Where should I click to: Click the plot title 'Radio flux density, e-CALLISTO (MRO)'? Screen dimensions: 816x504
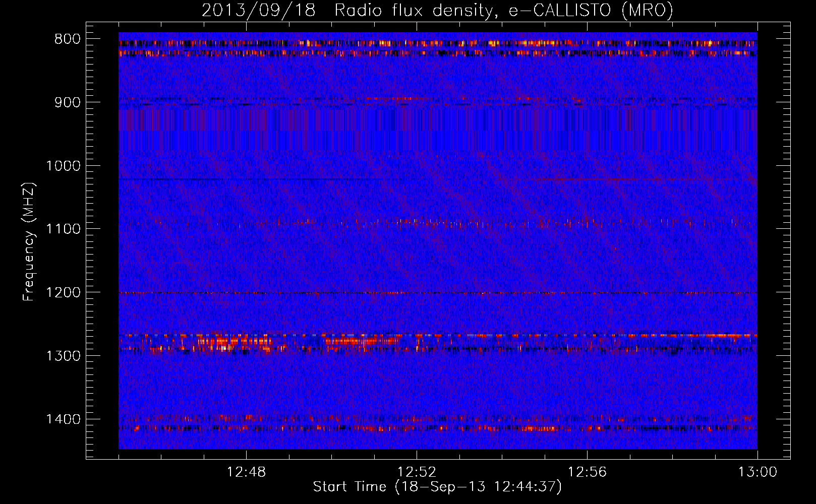coord(504,10)
